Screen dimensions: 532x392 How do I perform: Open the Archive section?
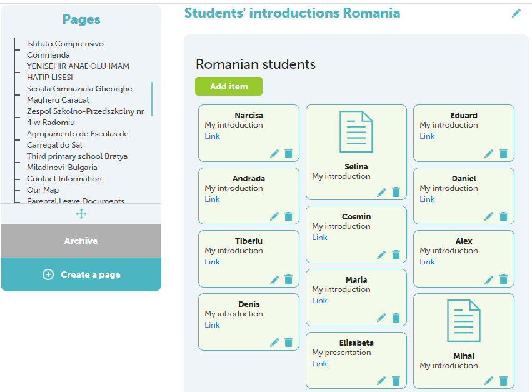click(81, 241)
